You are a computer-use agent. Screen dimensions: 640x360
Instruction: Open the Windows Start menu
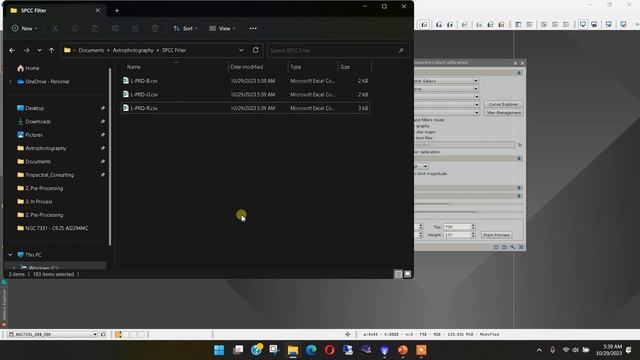click(x=219, y=350)
